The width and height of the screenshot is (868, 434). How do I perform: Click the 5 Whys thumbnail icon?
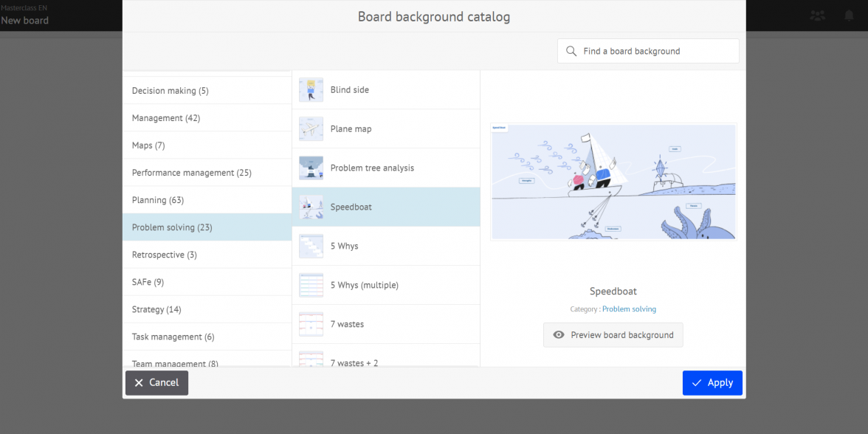point(311,247)
